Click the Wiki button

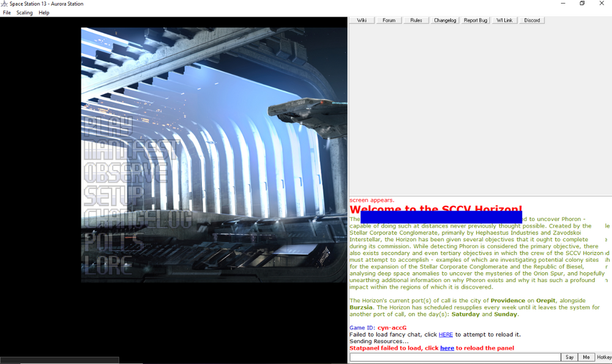coord(362,20)
